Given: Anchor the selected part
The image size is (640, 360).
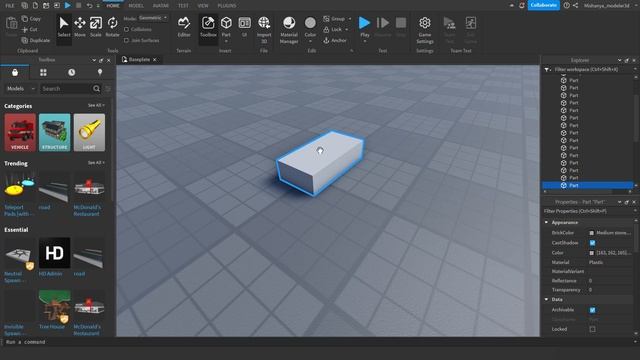Looking at the screenshot, I should coord(335,40).
